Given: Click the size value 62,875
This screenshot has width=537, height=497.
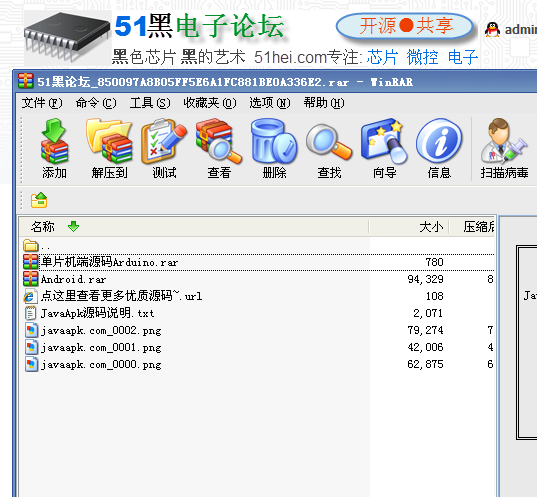Looking at the screenshot, I should (x=425, y=364).
